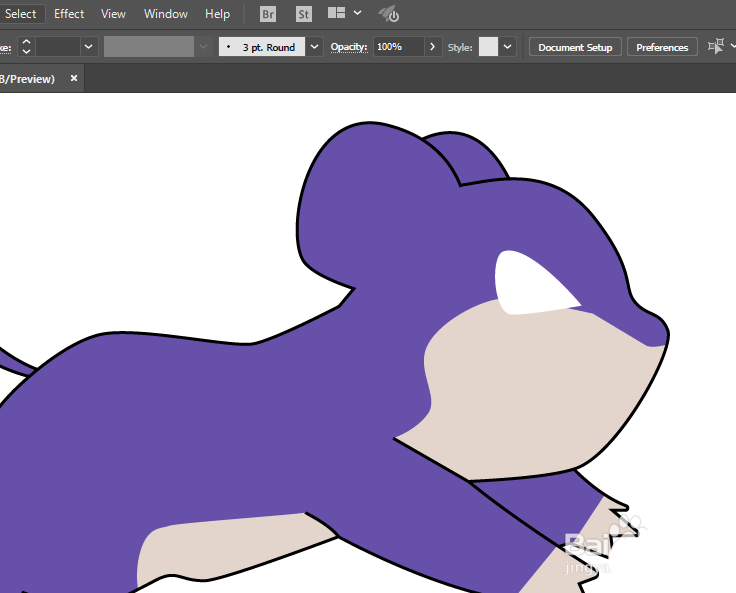Open Adobe Stock via St icon
Screen dimensions: 736x593
(304, 15)
